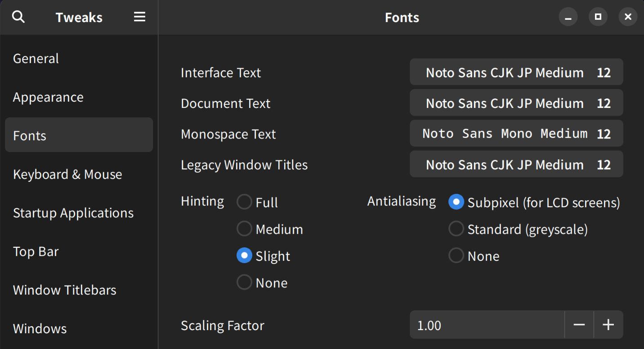
Task: Select None under Hinting
Action: pos(262,283)
